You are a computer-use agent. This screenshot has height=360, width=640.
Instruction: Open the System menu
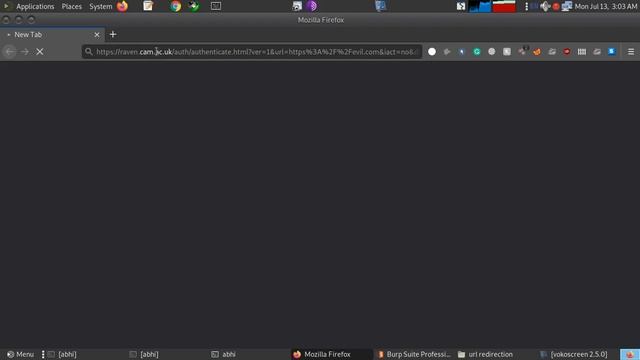(x=101, y=7)
